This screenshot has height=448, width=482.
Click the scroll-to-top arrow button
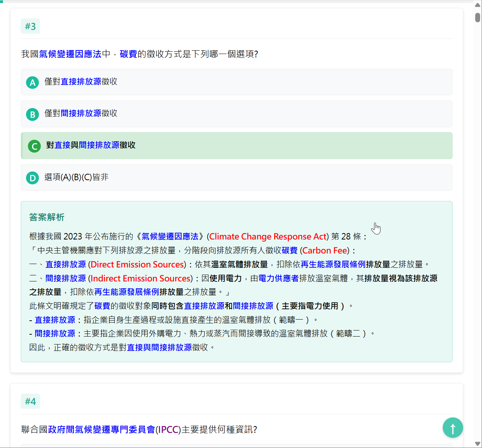[453, 428]
